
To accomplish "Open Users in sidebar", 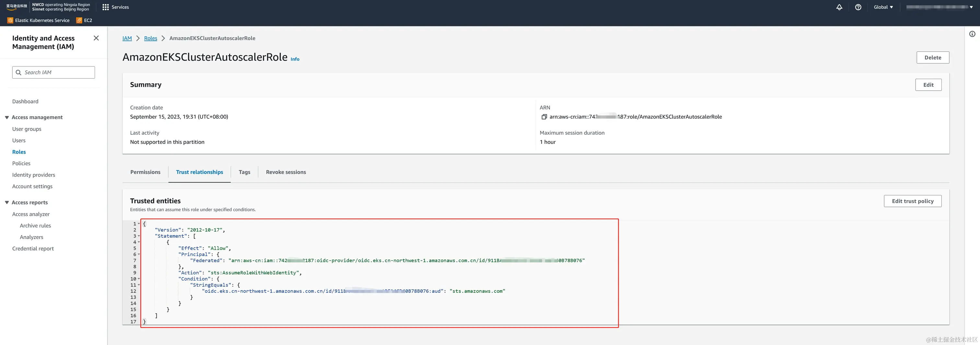I will [19, 140].
